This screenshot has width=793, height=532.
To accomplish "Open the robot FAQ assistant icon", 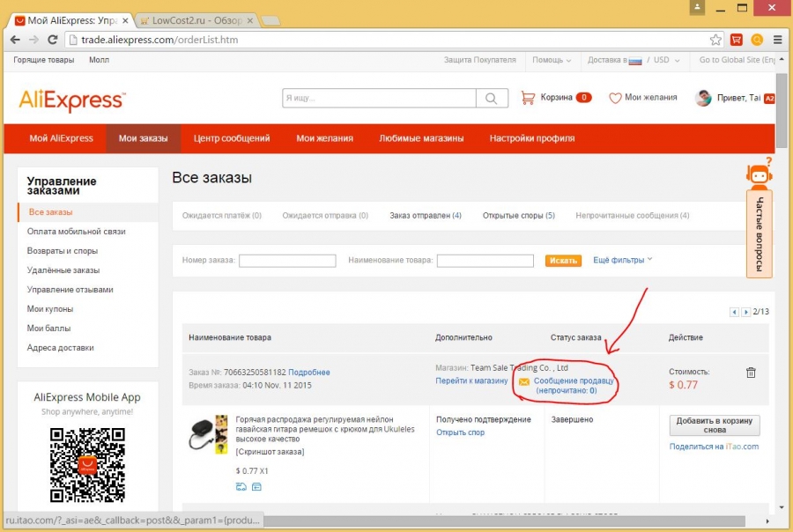I will pos(759,173).
